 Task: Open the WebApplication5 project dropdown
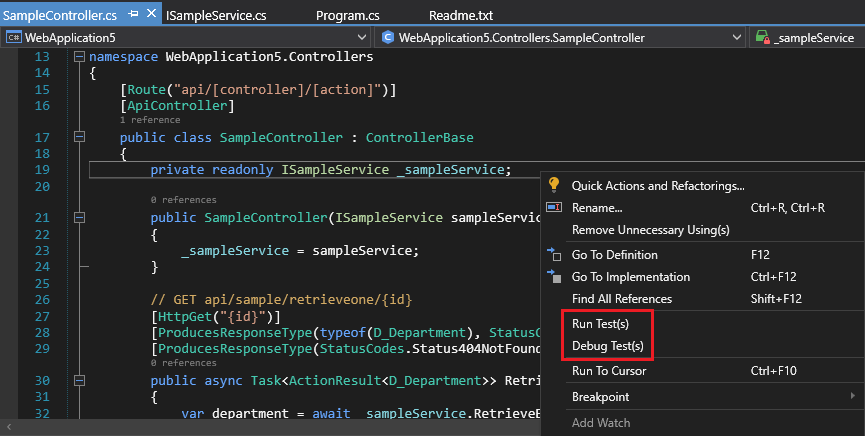(x=364, y=38)
